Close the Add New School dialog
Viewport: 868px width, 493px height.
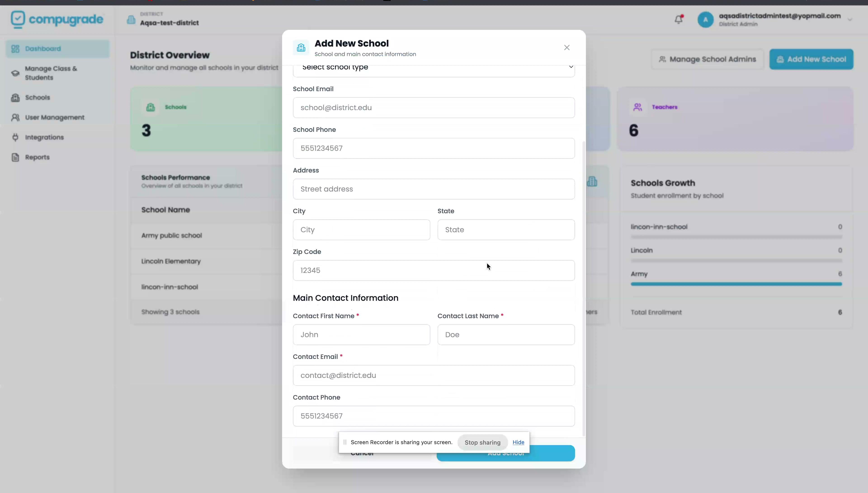tap(567, 48)
